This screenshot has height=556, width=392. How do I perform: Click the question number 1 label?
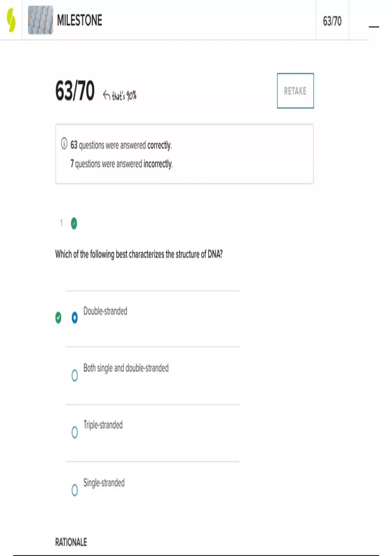point(61,223)
